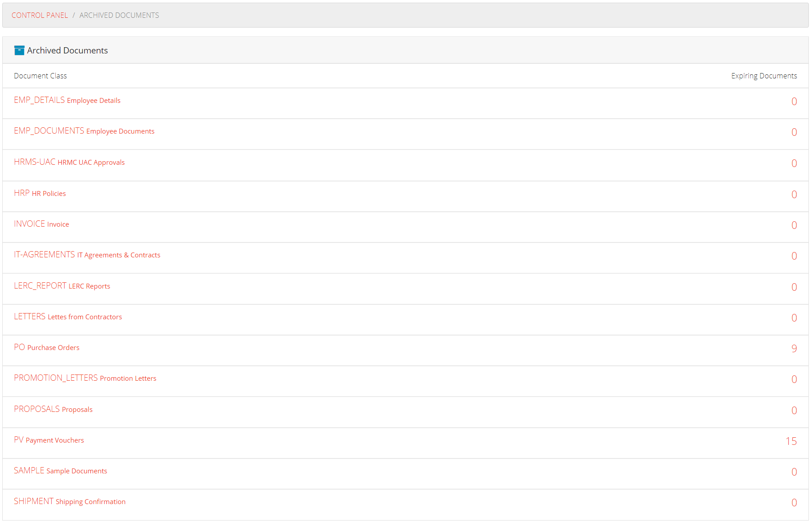Click expiring count 0 for LERC Reports

(794, 287)
